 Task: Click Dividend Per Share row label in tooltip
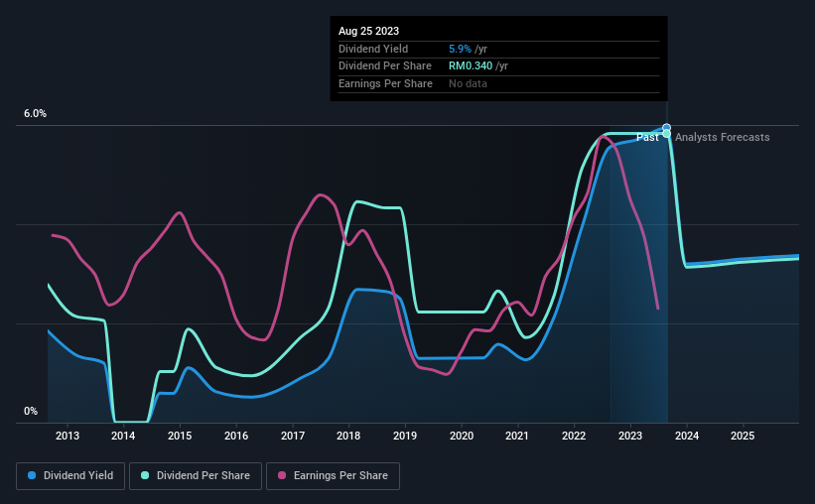[384, 66]
